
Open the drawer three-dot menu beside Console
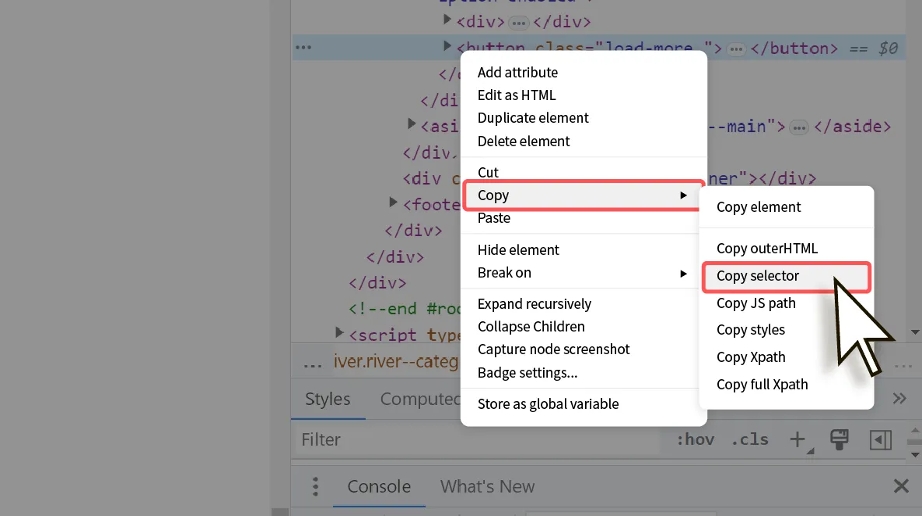point(315,487)
